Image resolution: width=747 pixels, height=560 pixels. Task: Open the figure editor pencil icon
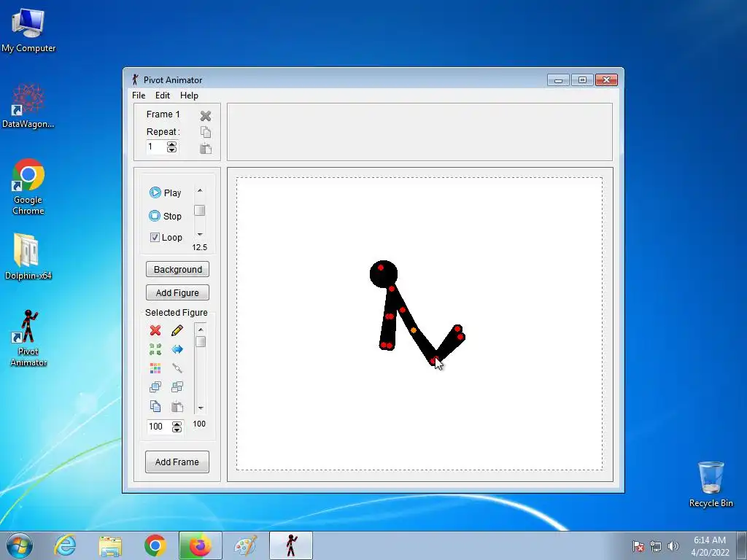tap(177, 330)
